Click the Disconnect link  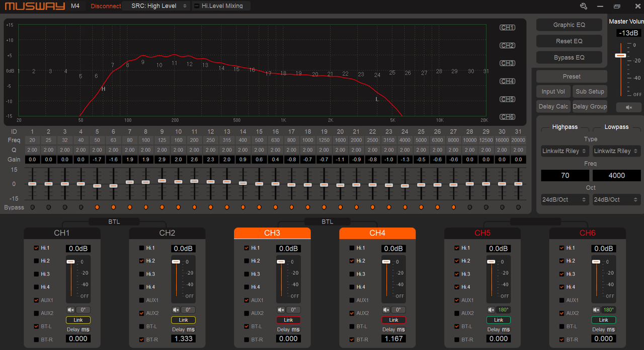[x=106, y=6]
